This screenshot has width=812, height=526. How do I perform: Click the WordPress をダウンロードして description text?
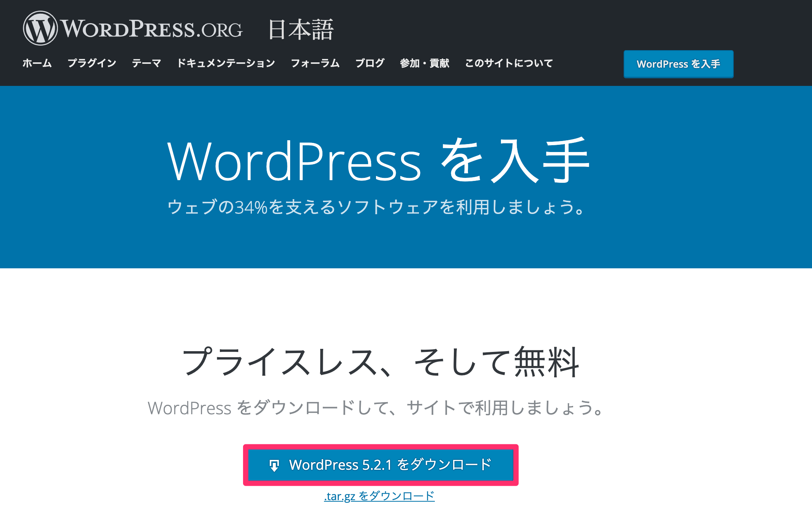tap(376, 408)
